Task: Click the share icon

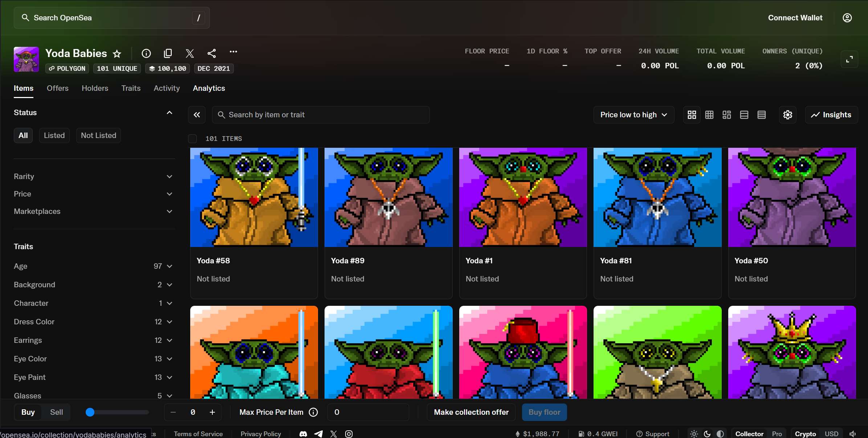Action: [212, 54]
